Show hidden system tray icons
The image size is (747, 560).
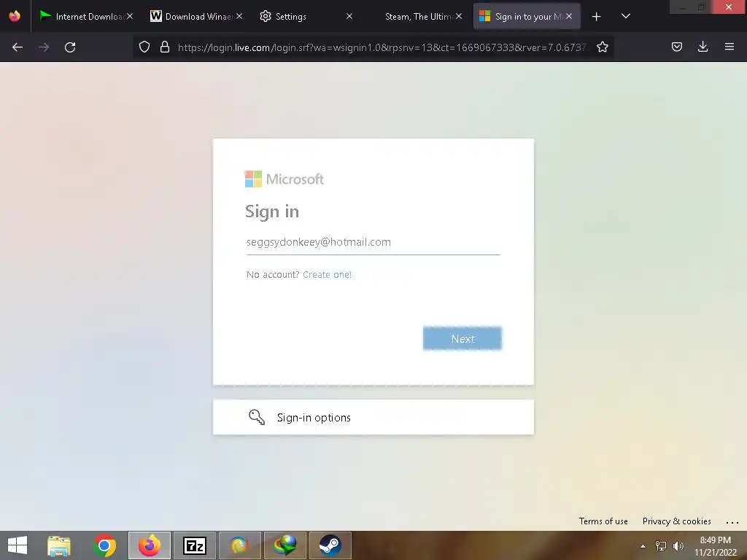[x=643, y=546]
